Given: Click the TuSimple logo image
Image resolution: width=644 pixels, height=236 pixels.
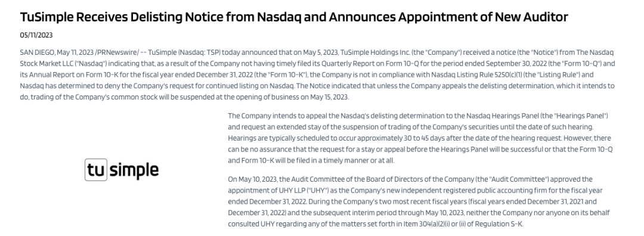Looking at the screenshot, I should [x=122, y=170].
